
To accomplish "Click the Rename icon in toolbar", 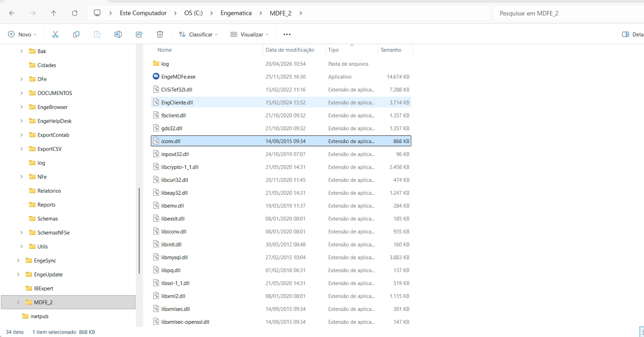I will click(118, 34).
